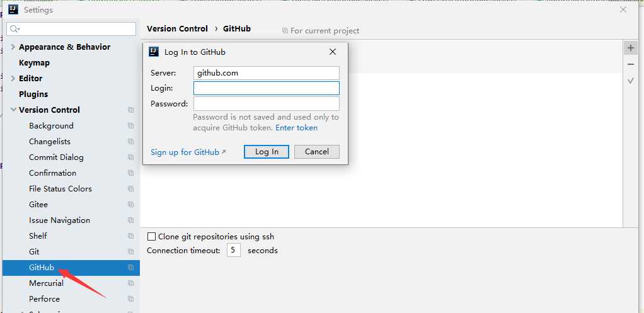Click the project-level icon beside Gitee
The height and width of the screenshot is (313, 644).
click(130, 205)
